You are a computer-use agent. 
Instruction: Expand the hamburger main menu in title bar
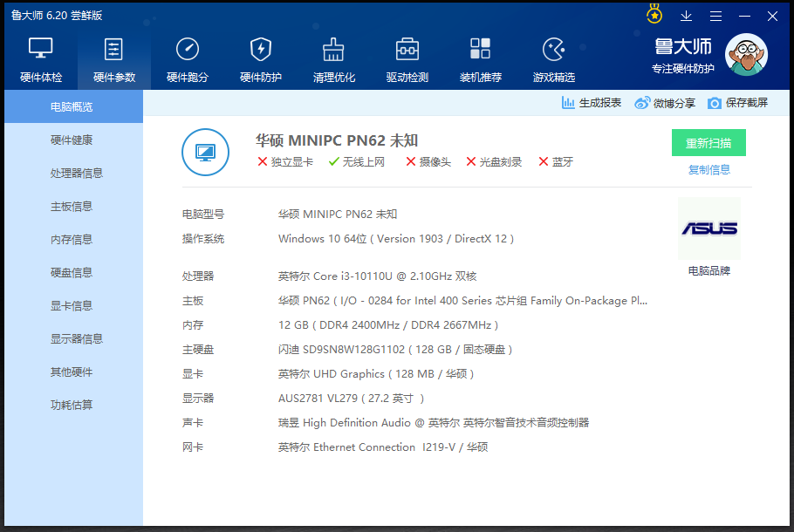coord(715,16)
